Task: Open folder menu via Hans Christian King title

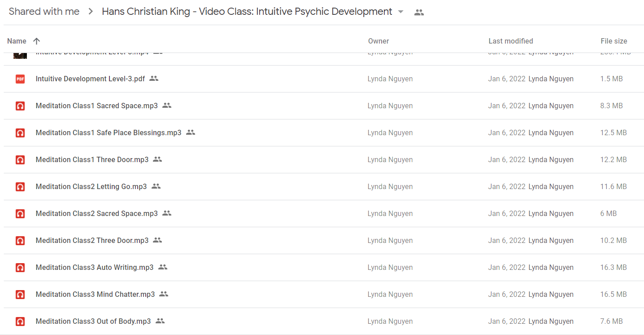Action: 247,12
